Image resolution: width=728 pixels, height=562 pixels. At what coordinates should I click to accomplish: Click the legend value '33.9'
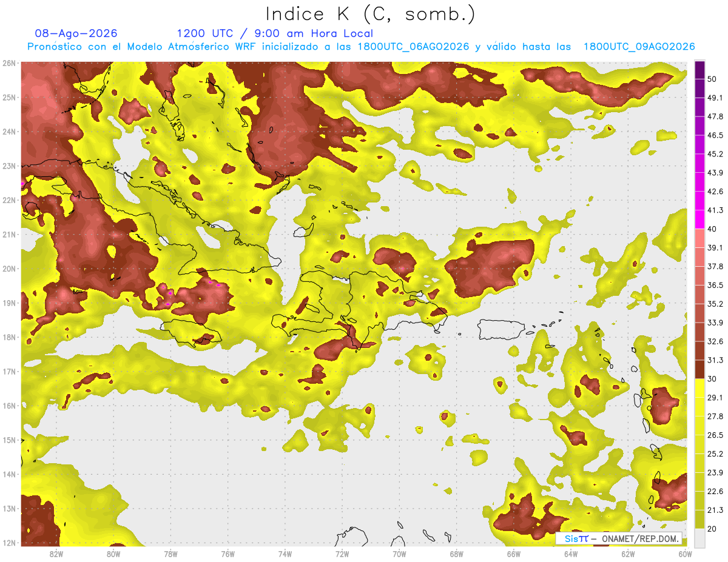(x=715, y=323)
